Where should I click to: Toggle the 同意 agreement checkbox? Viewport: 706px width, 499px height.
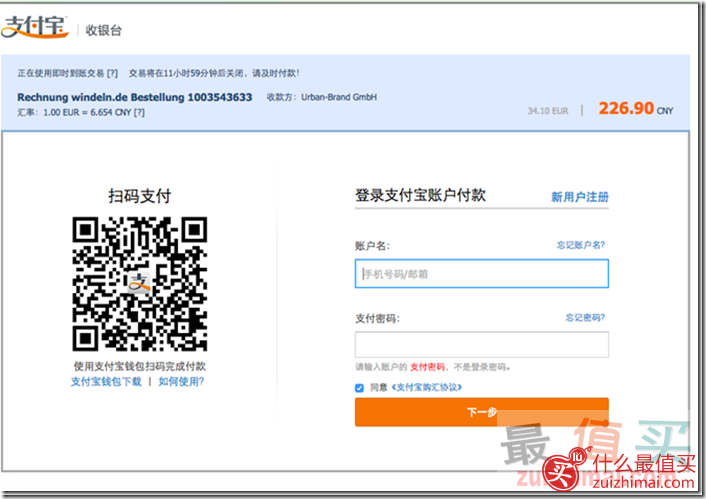pos(359,388)
